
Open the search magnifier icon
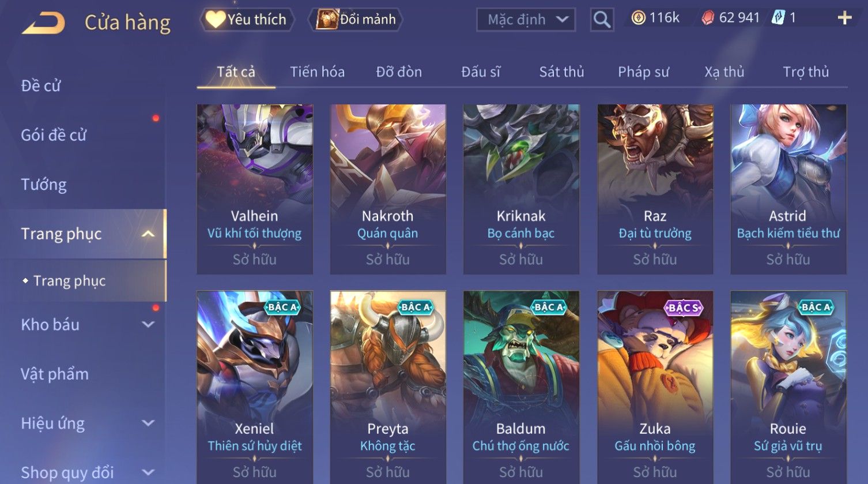pos(602,20)
